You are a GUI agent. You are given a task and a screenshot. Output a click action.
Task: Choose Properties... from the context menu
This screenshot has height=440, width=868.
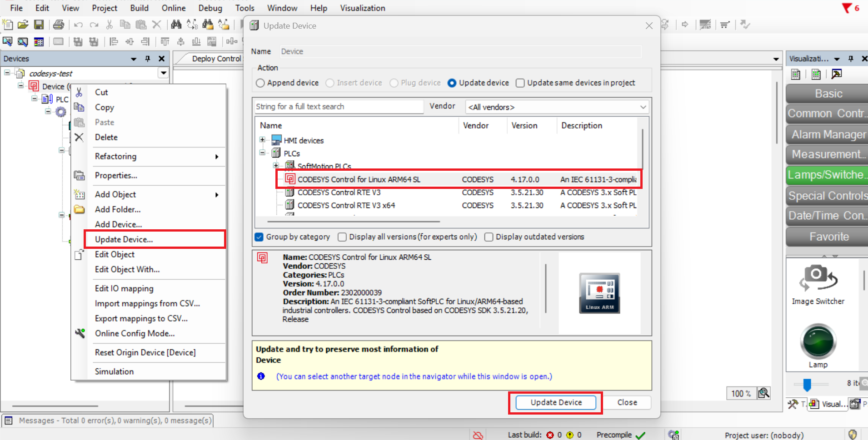point(116,175)
